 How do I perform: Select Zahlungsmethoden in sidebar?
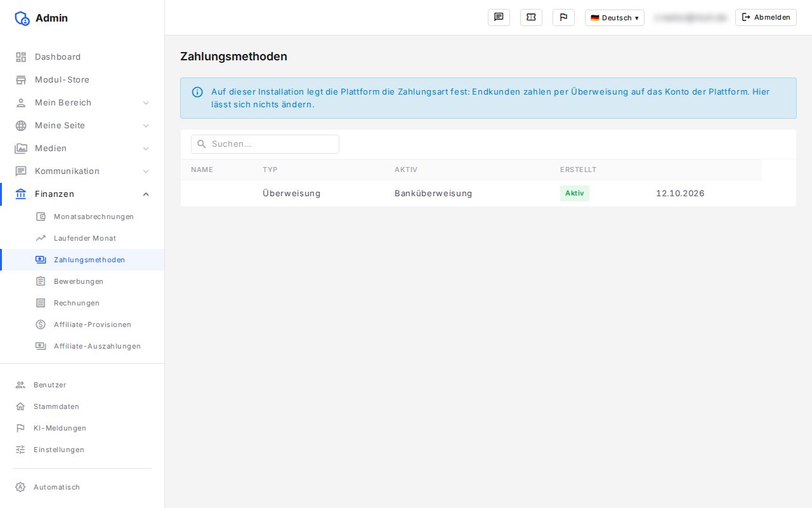(x=82, y=260)
